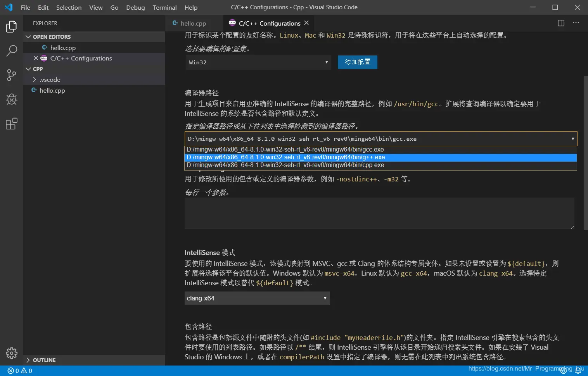Click the notification bell in status bar
588x376 pixels.
pos(578,371)
